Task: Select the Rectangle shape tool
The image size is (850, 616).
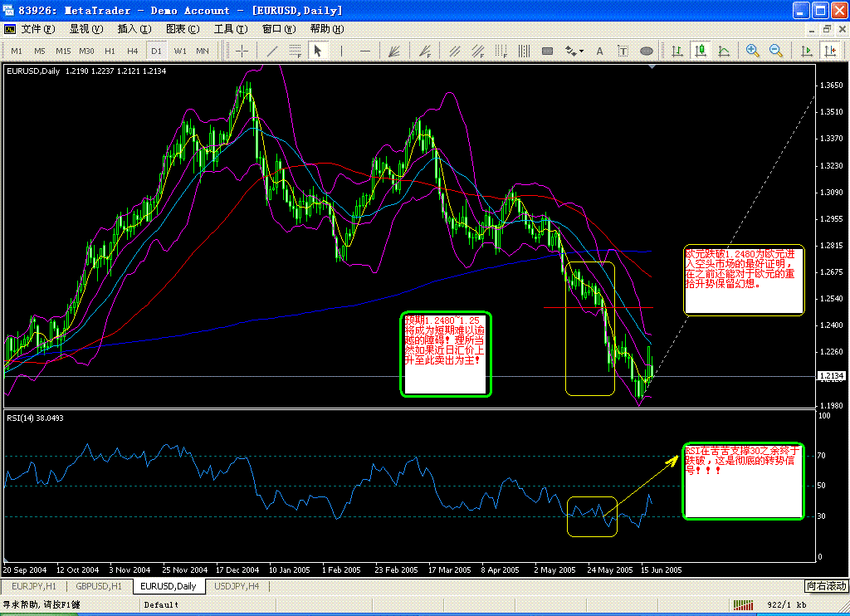Action: tap(548, 51)
